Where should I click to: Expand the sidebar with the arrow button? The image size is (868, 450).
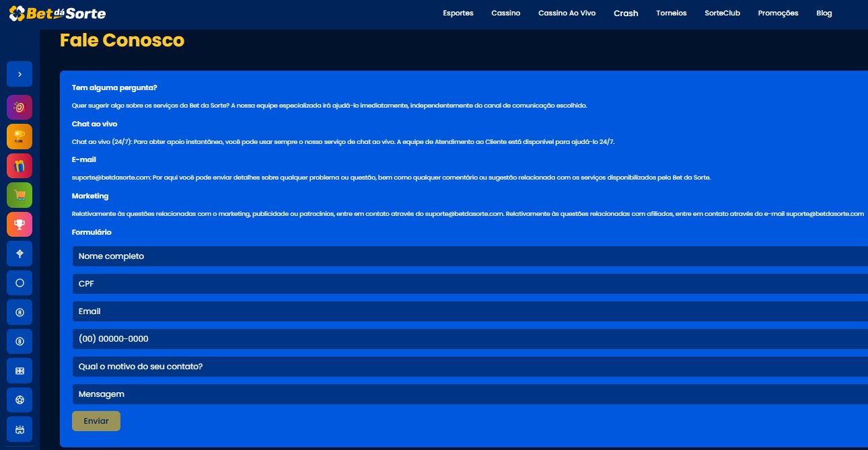tap(20, 74)
